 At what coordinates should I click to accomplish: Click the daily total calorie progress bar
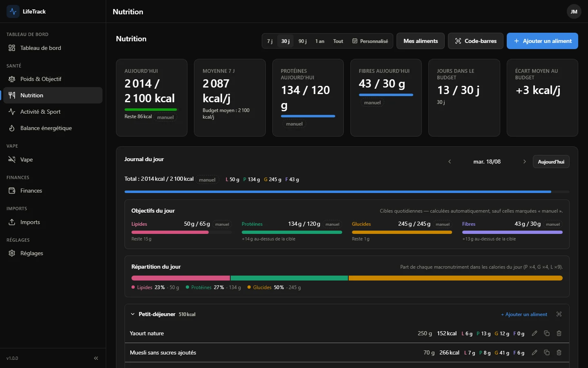tap(347, 192)
